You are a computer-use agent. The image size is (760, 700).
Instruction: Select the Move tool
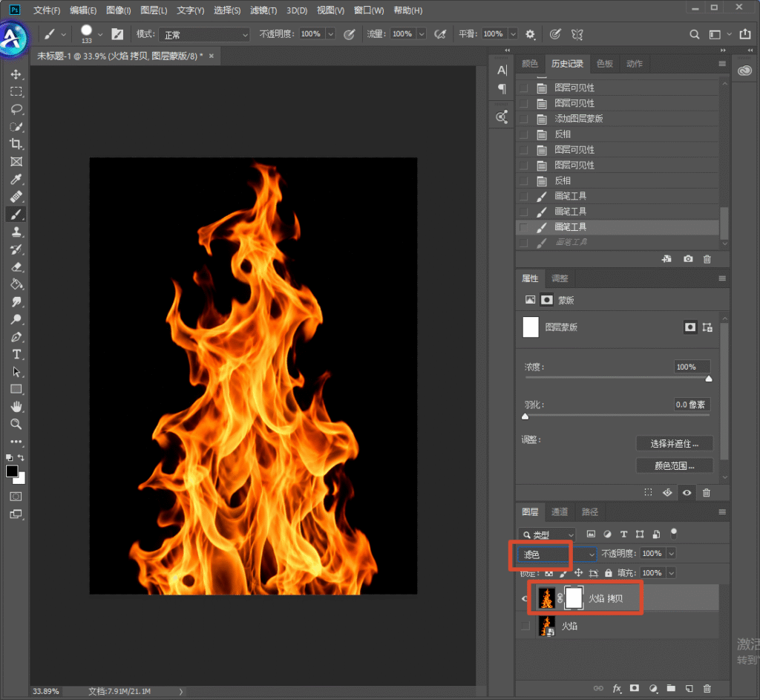click(x=16, y=74)
